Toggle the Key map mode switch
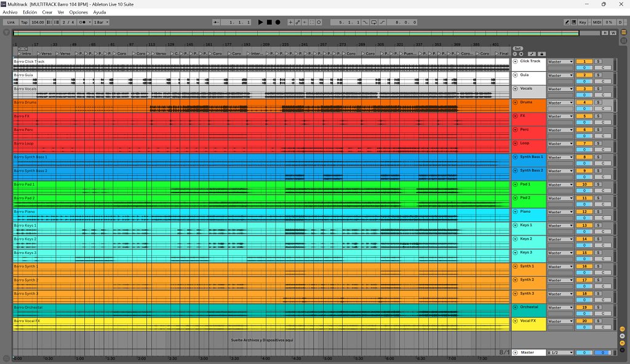 tap(582, 22)
